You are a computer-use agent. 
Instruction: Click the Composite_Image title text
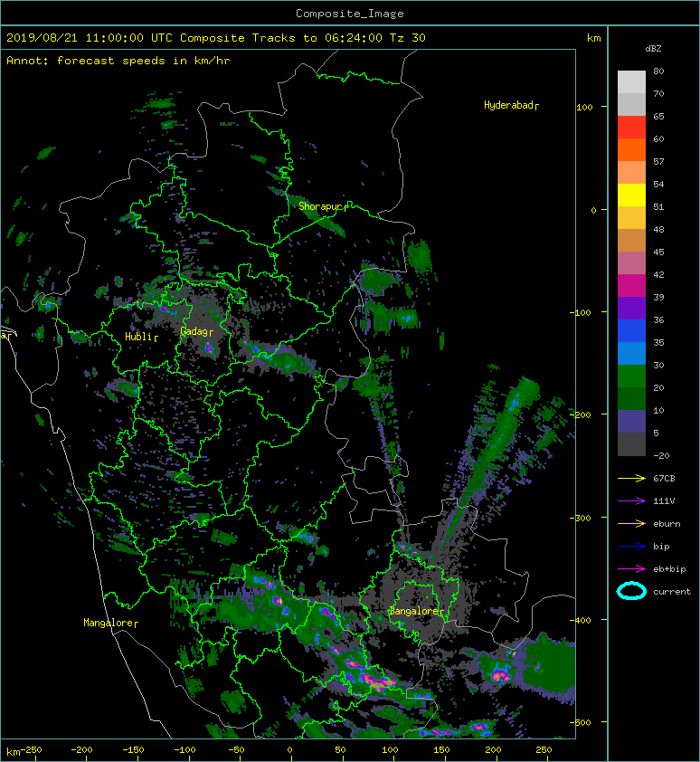[350, 14]
